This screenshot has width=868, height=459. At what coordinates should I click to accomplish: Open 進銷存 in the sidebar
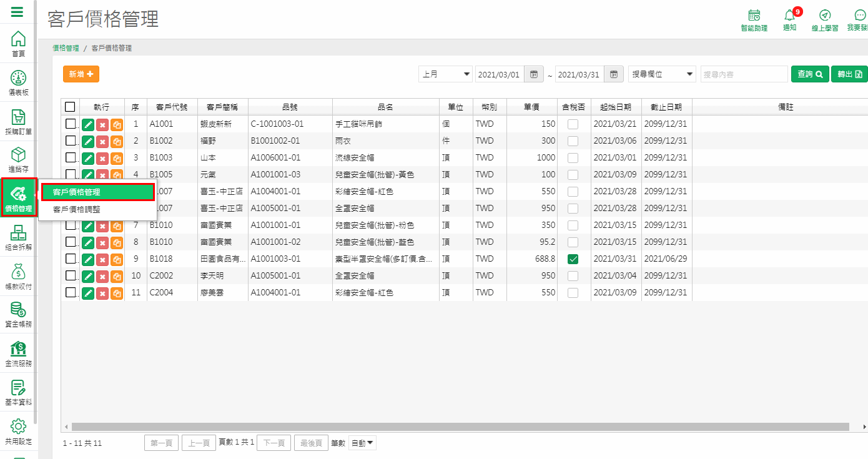pos(19,160)
